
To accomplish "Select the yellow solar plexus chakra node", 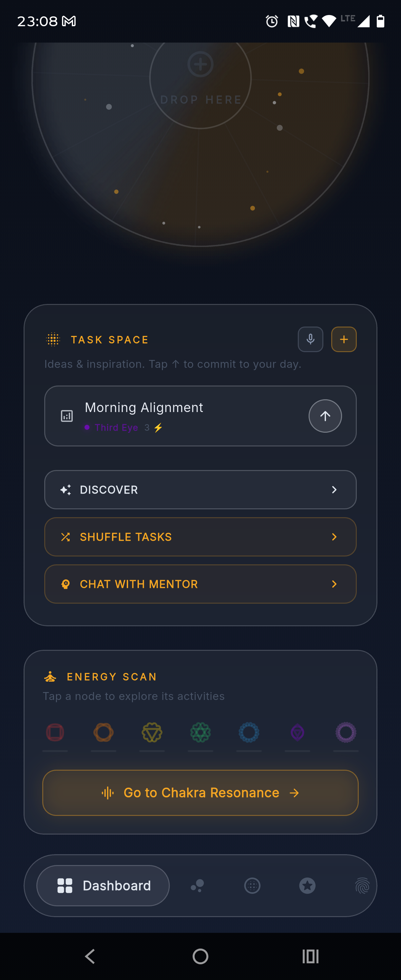I will (x=152, y=732).
